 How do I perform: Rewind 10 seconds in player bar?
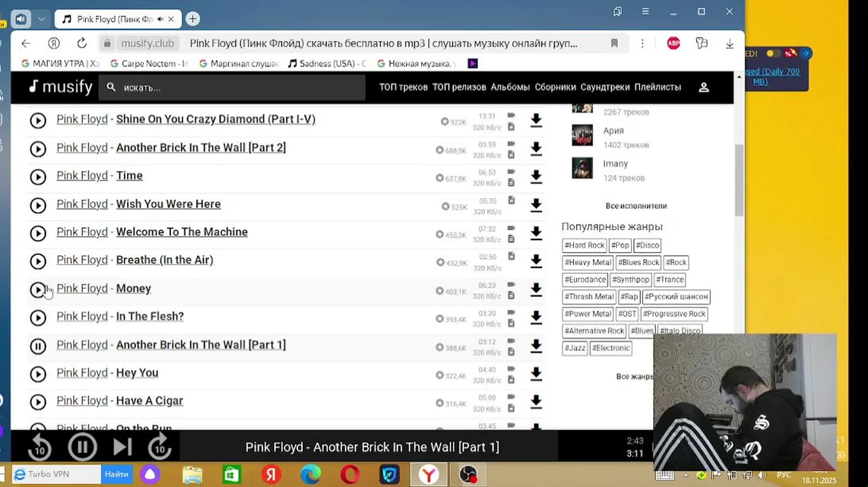[x=40, y=447]
